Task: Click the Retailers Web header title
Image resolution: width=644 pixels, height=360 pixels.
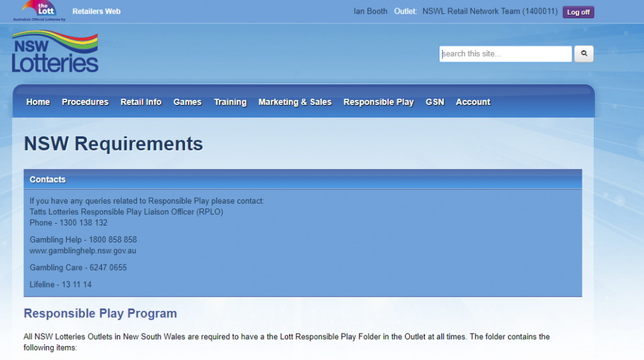Action: [96, 11]
